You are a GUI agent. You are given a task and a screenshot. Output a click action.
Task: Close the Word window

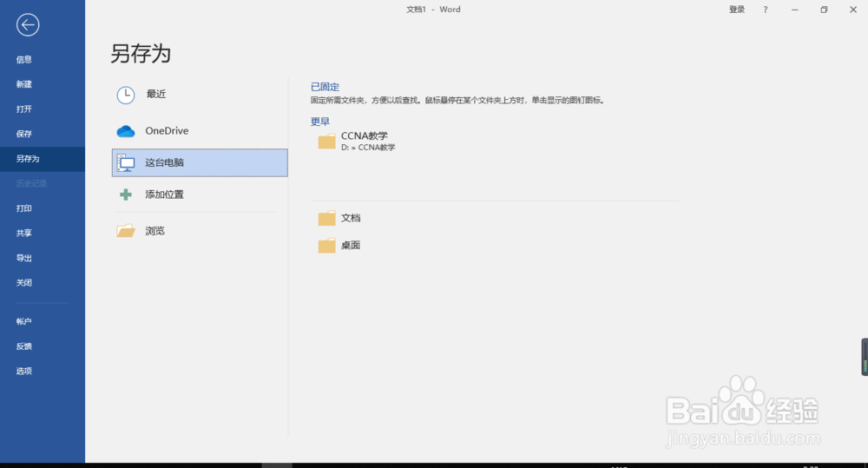pos(853,10)
